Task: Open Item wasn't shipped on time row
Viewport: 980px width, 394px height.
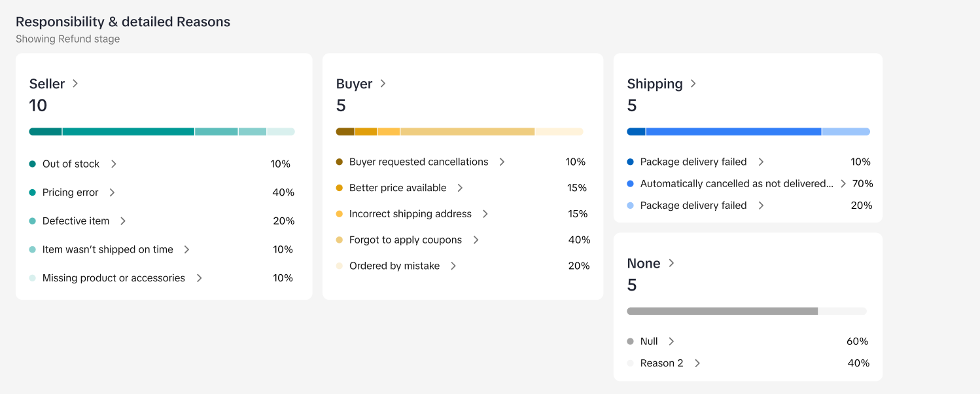Action: coord(108,249)
